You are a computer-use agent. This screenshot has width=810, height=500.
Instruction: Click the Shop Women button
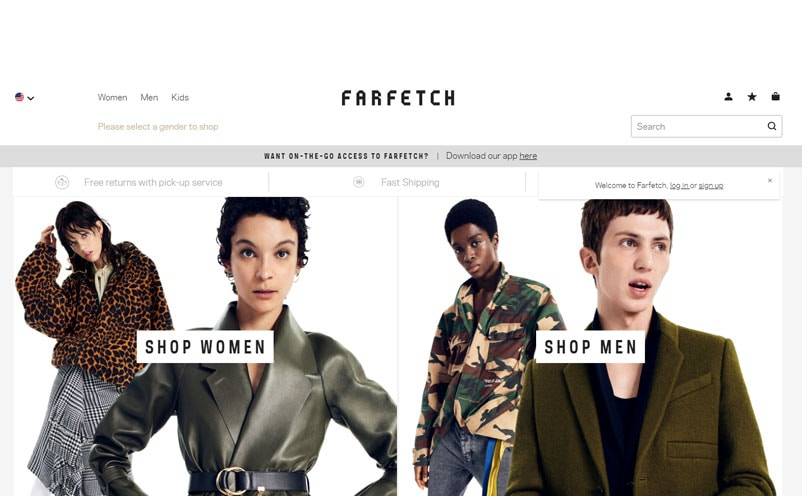[x=205, y=347]
